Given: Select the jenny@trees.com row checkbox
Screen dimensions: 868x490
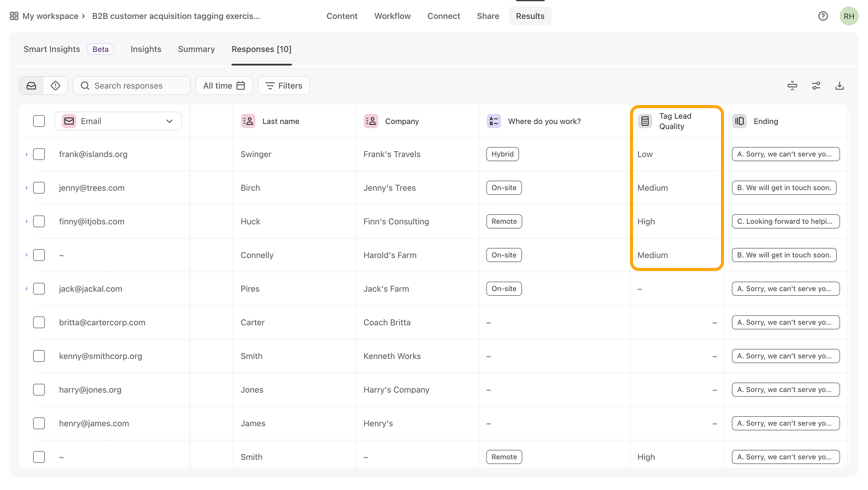Looking at the screenshot, I should point(39,188).
